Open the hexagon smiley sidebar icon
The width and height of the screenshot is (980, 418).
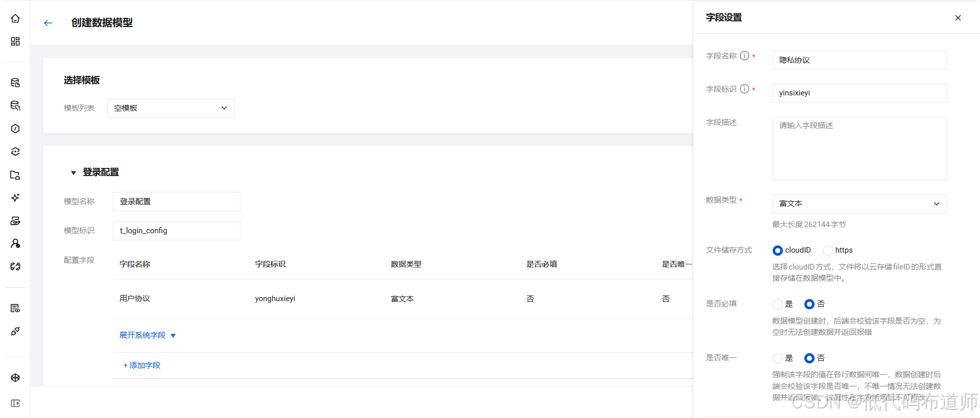tap(15, 152)
